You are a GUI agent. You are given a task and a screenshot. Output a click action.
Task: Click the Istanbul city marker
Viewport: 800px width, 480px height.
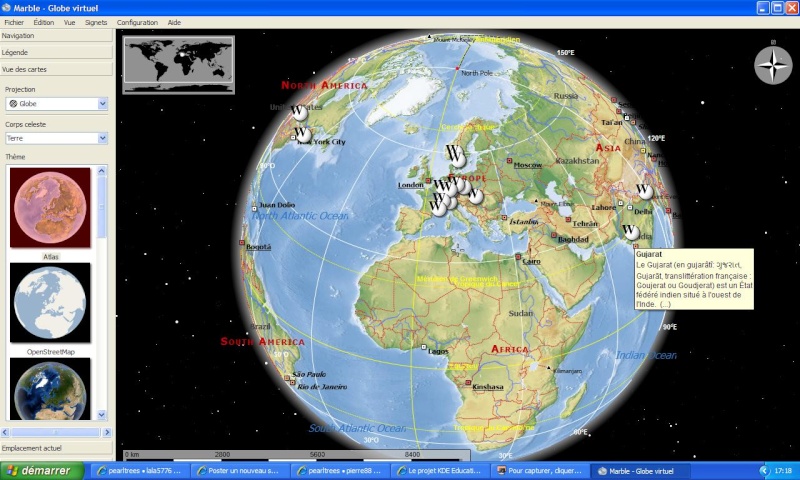pos(505,218)
